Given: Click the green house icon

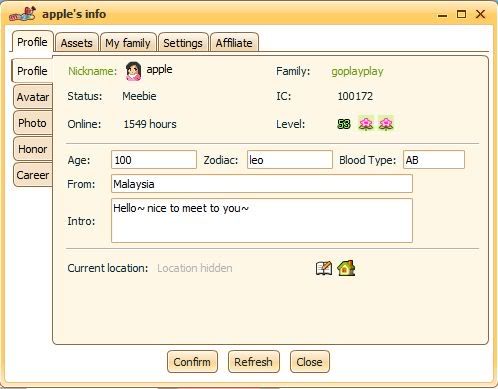Looking at the screenshot, I should tap(346, 268).
